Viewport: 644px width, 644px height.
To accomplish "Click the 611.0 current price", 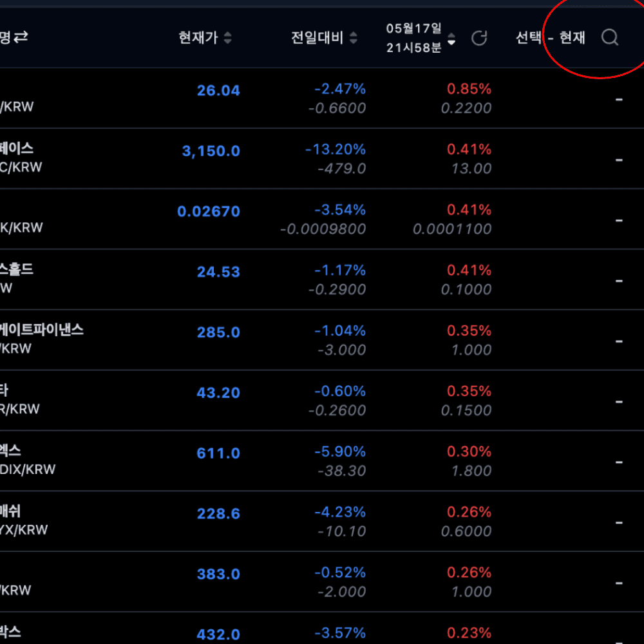I will pos(218,453).
